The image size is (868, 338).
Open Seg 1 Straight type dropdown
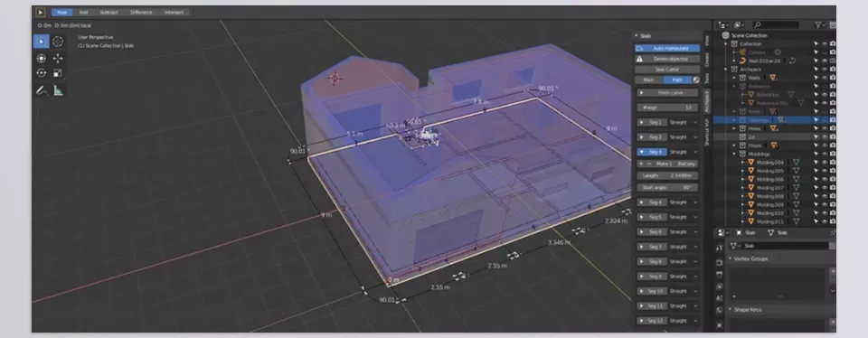pyautogui.click(x=684, y=123)
